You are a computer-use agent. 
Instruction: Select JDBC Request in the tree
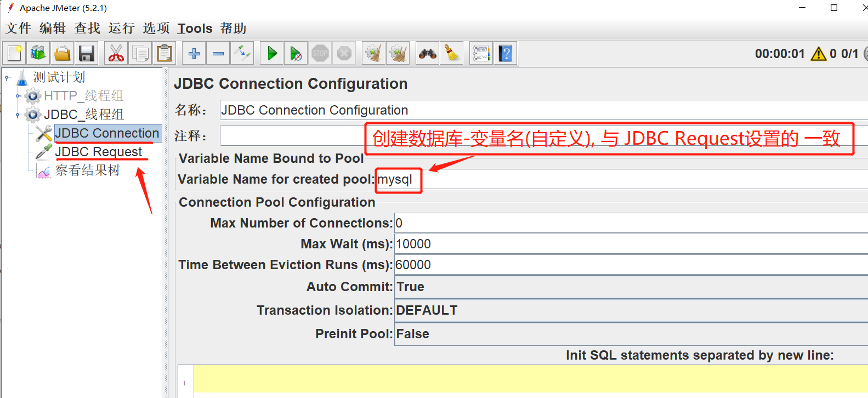point(99,152)
